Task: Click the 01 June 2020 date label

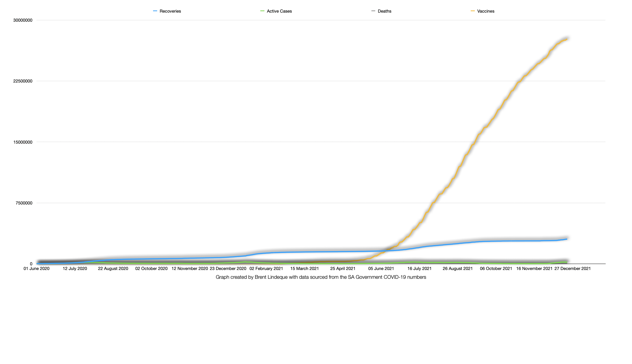Action: click(x=36, y=269)
